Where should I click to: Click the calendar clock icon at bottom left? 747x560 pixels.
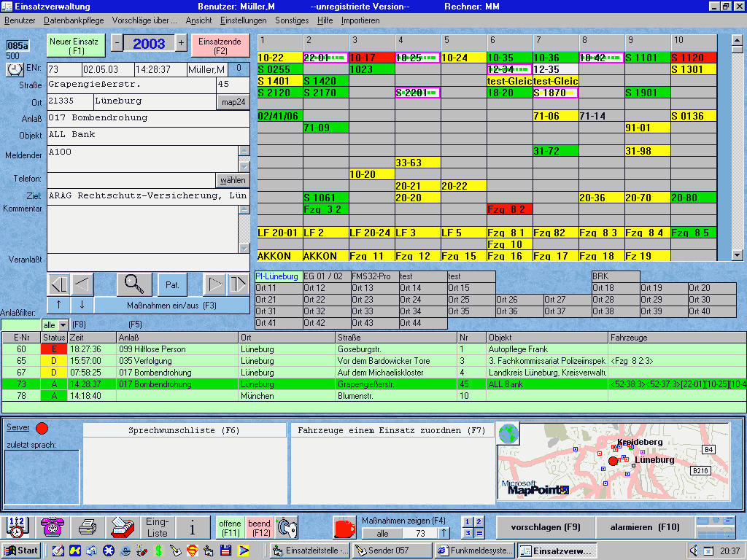pyautogui.click(x=18, y=526)
